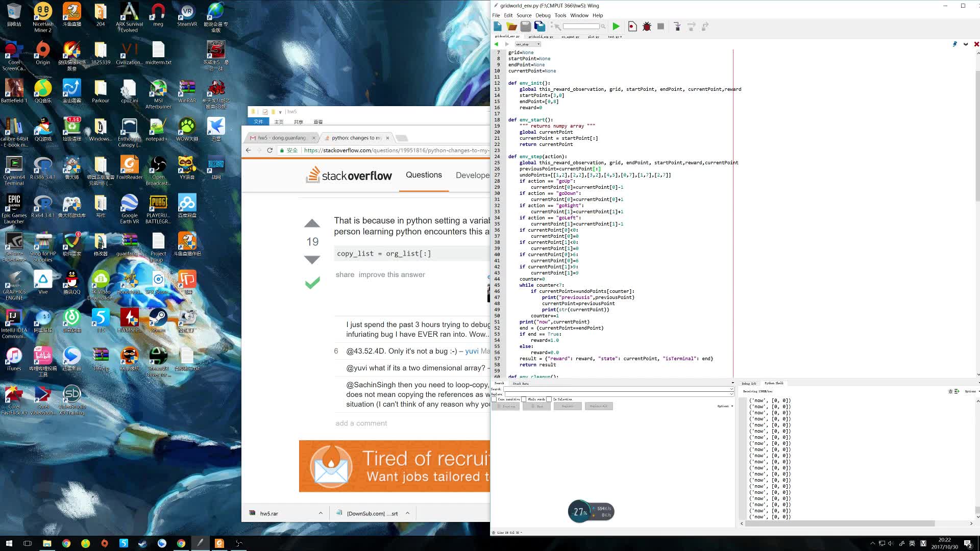Click the upvote arrow on StackOverflow answer
This screenshot has width=980, height=551.
click(312, 223)
